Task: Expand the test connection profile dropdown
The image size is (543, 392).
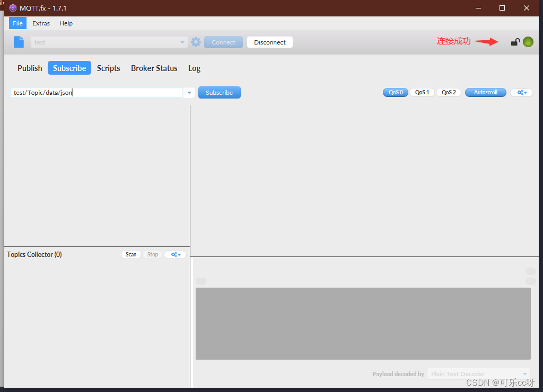Action: tap(182, 42)
